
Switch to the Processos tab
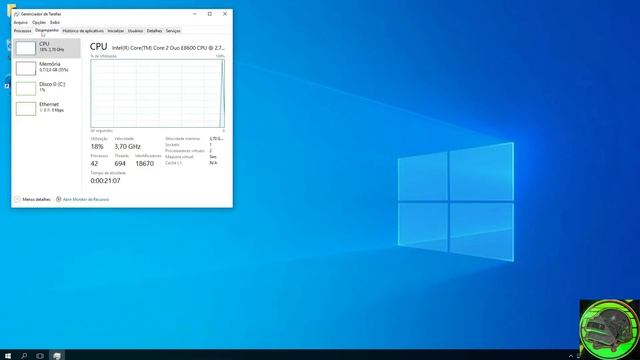(x=22, y=31)
